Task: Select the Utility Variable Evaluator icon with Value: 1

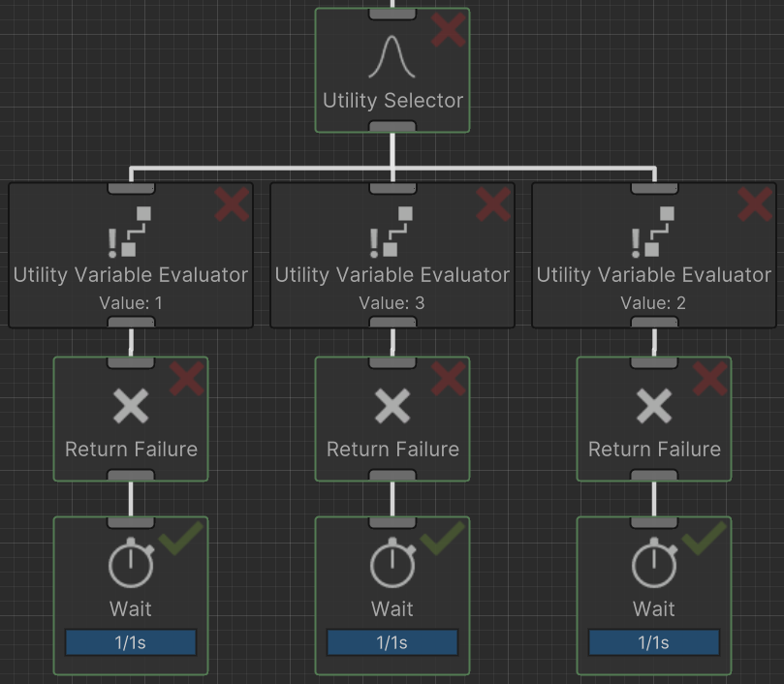Action: pyautogui.click(x=131, y=232)
